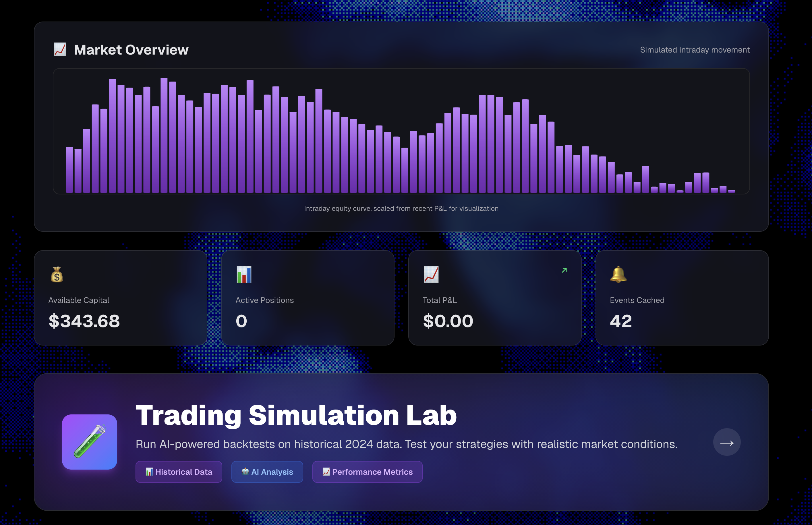Click the Trading Simulation Lab heading
Viewport: 812px width, 525px height.
tap(296, 416)
